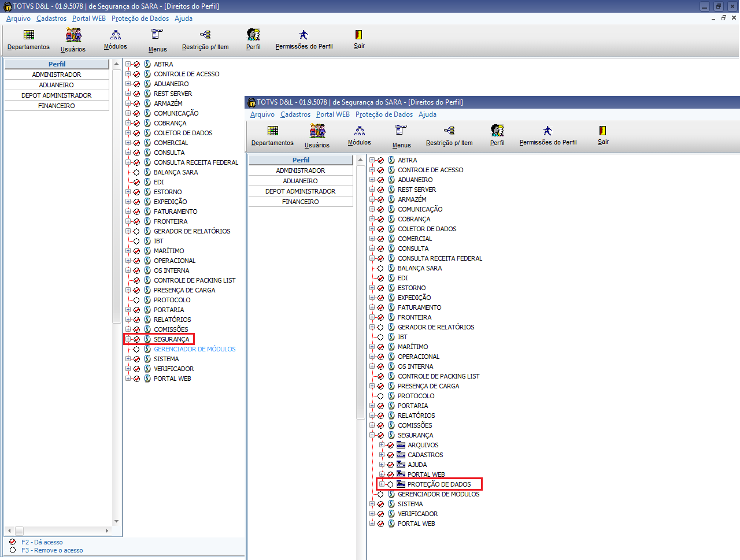Open Menus in the front window toolbar
740x560 pixels.
[x=401, y=136]
